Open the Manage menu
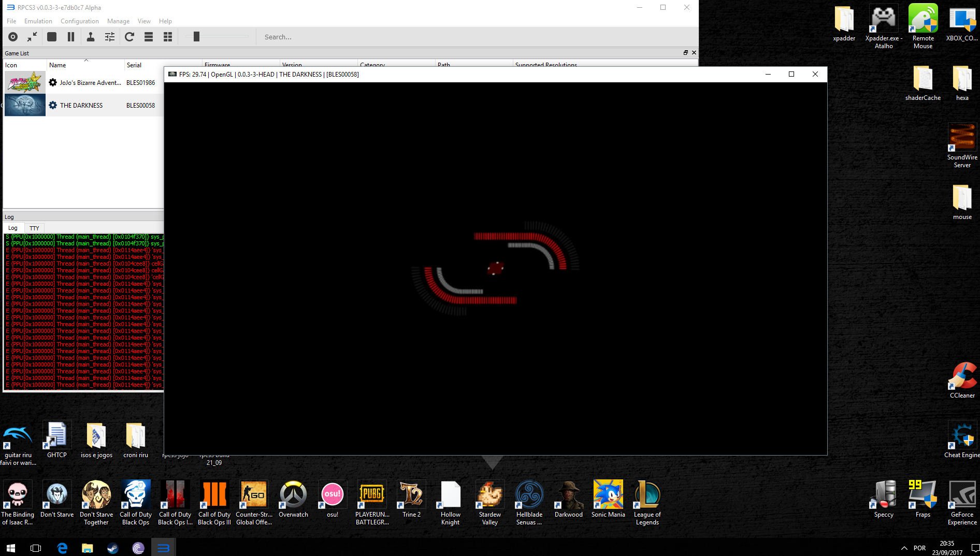 point(118,21)
